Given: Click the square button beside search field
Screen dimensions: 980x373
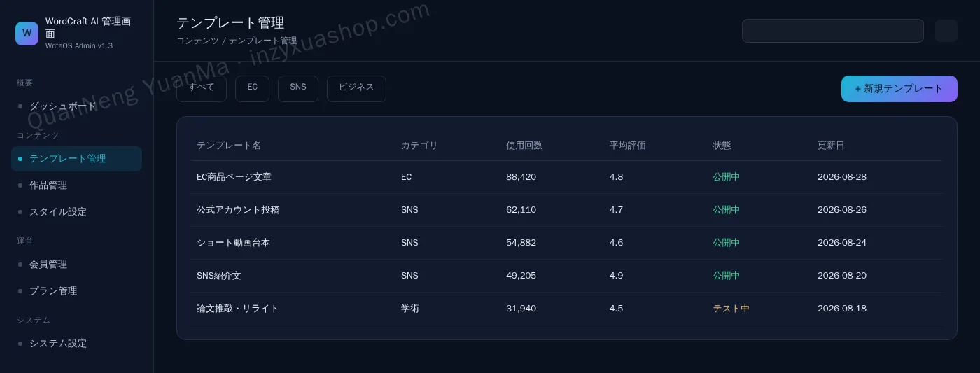Looking at the screenshot, I should tap(946, 31).
